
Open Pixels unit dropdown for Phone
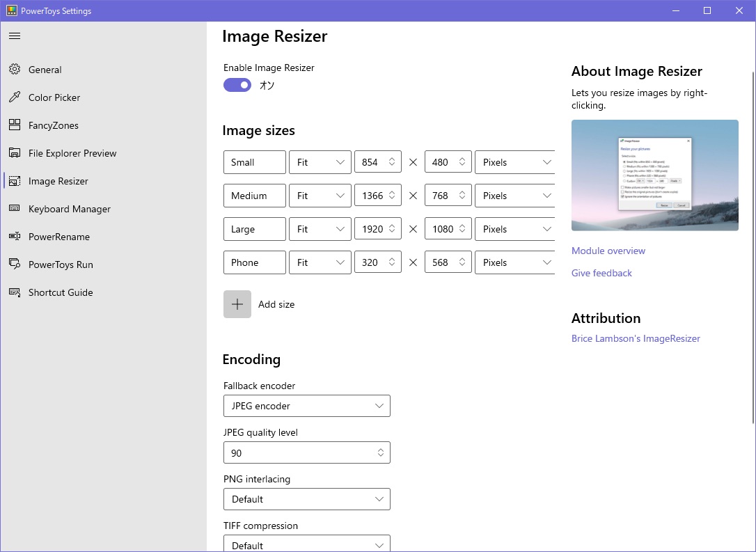click(x=515, y=262)
